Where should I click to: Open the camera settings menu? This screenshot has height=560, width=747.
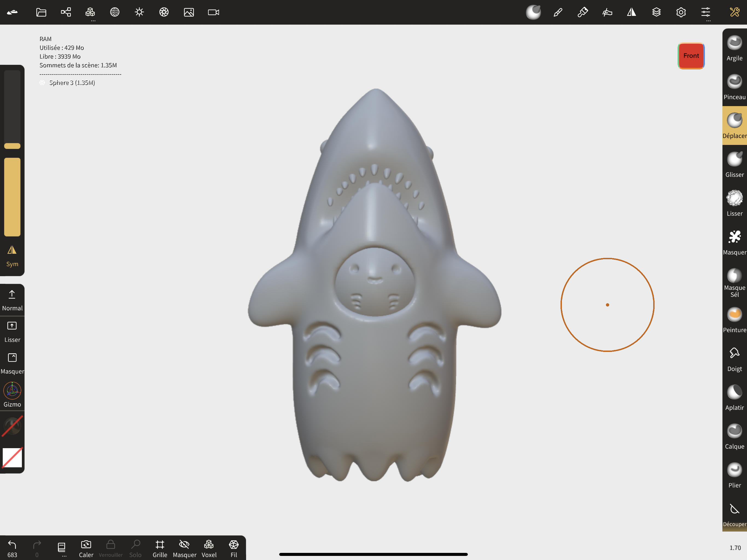[x=214, y=13]
